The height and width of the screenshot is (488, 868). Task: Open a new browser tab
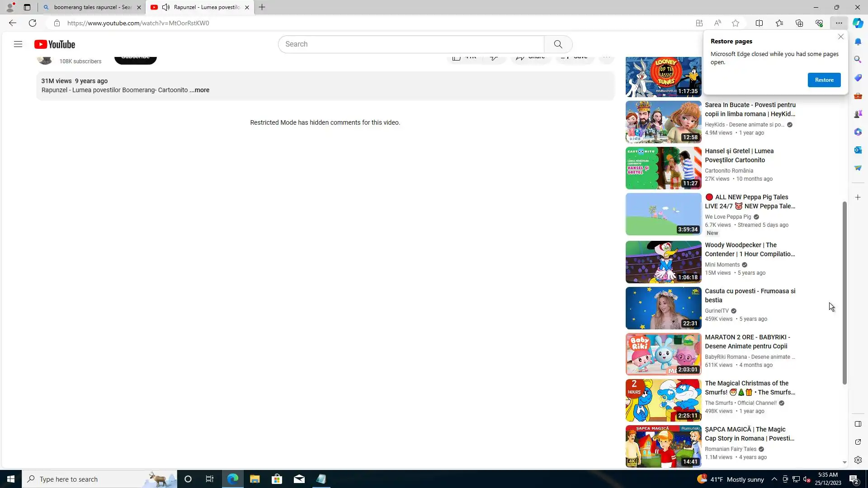click(x=262, y=7)
